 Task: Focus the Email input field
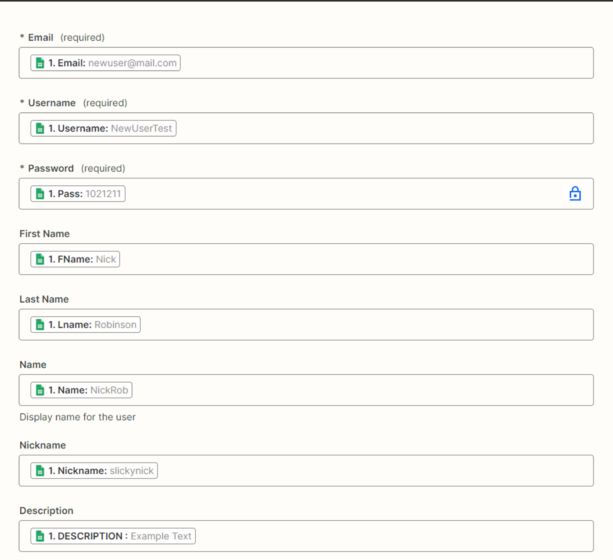coord(306,63)
